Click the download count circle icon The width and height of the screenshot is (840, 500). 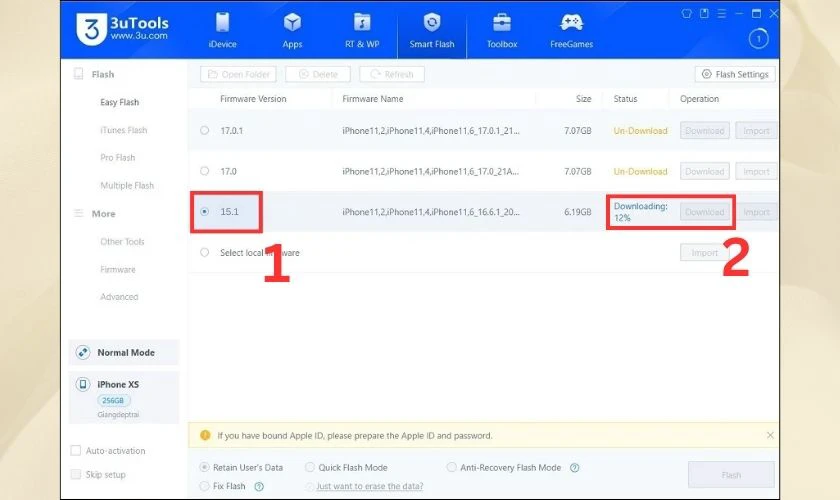coord(758,39)
